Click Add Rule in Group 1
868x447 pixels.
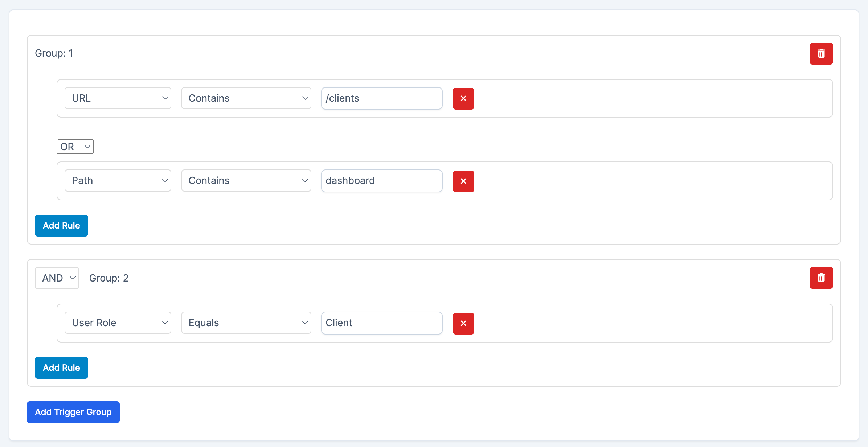[61, 226]
